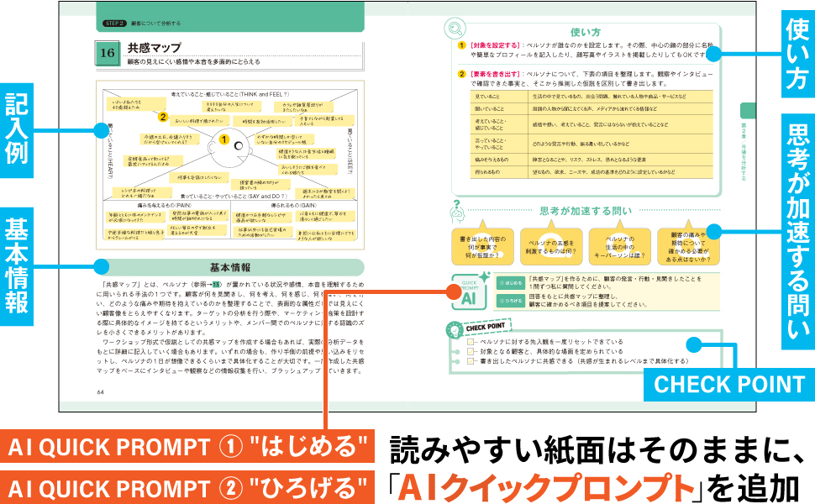
Task: Click the green ひろげる prompt badge
Action: click(x=510, y=301)
